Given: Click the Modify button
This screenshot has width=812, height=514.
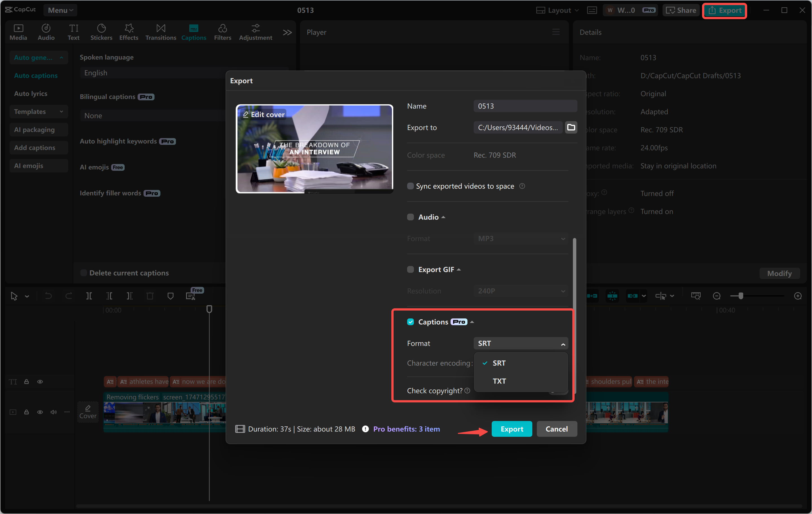Looking at the screenshot, I should point(779,273).
